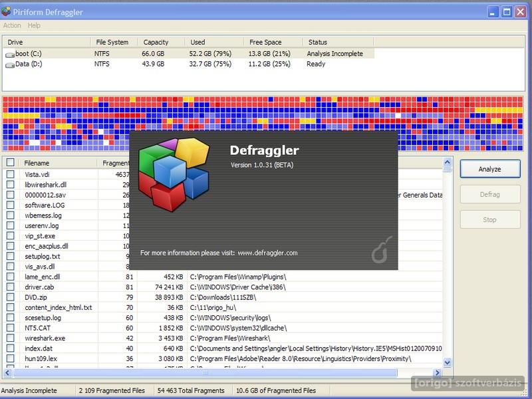Select the Vista.vdi file name
The image size is (532, 399).
tap(37, 174)
